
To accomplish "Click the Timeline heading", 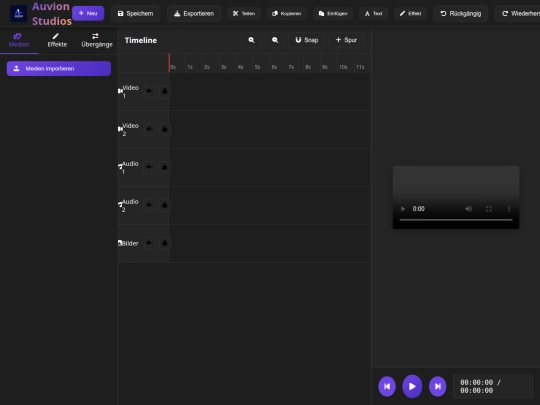I will [x=141, y=40].
